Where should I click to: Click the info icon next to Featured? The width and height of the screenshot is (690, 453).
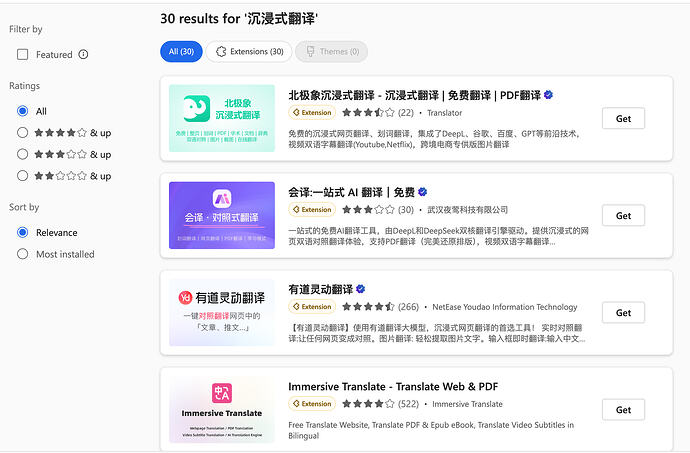tap(83, 54)
